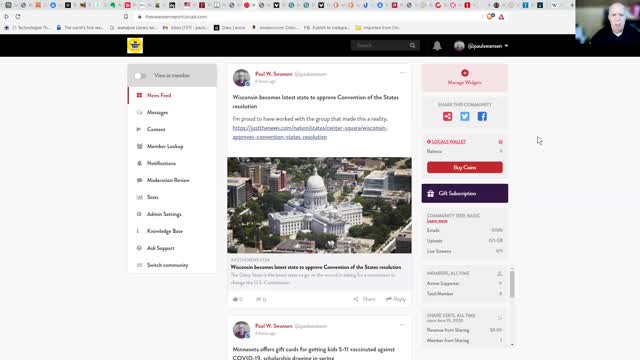The width and height of the screenshot is (640, 360).
Task: Click the Members widget people icon
Action: click(500, 273)
